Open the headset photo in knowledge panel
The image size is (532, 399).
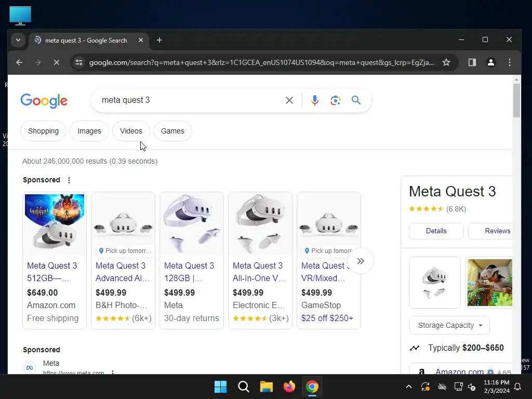tap(435, 283)
